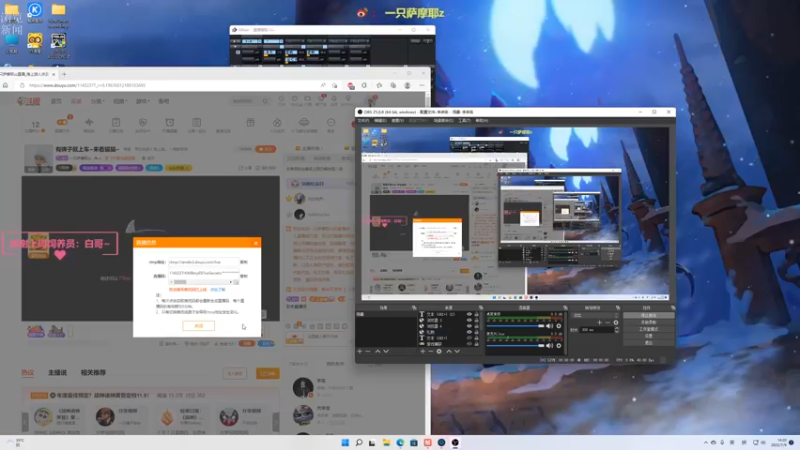Copy the rtmp address in stream dialog
800x450 pixels.
(x=244, y=262)
